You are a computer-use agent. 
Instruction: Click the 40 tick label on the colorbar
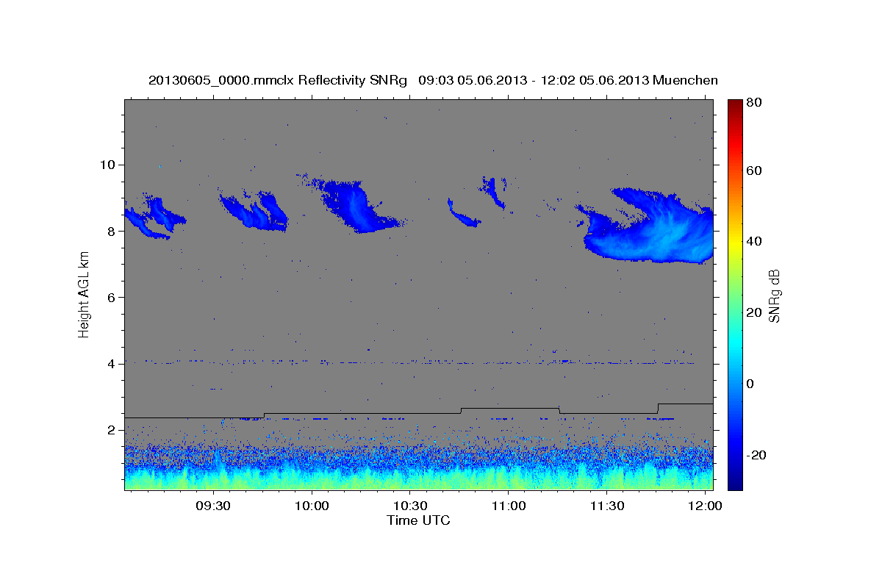click(x=753, y=241)
